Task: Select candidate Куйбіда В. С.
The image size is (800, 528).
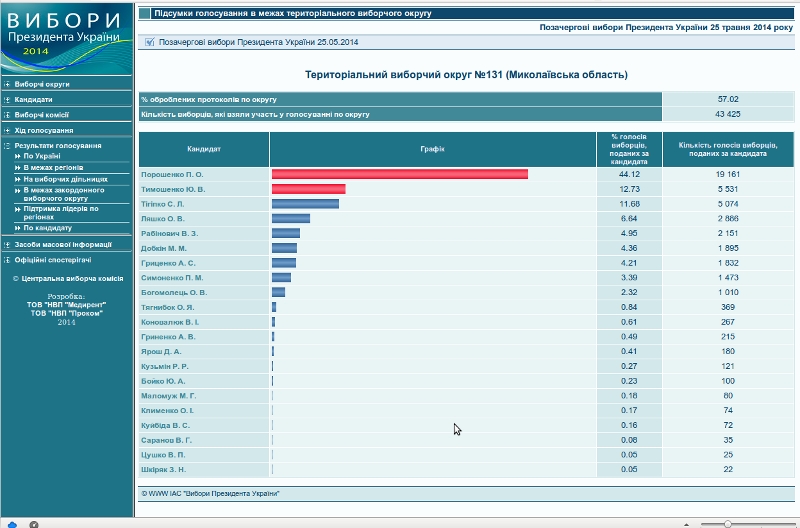Action: pyautogui.click(x=165, y=425)
